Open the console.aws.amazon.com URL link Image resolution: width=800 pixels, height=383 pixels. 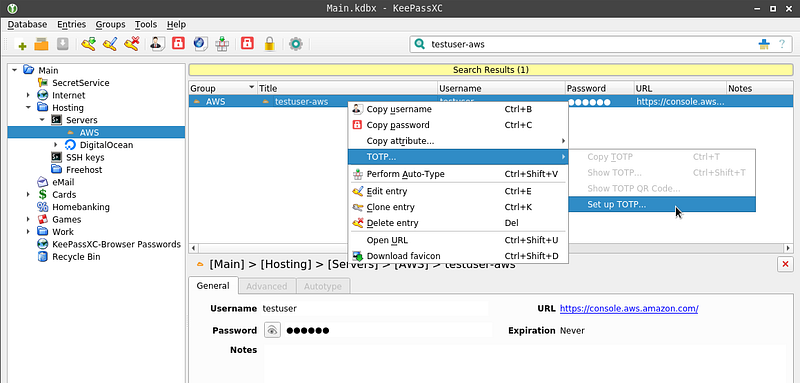click(629, 309)
